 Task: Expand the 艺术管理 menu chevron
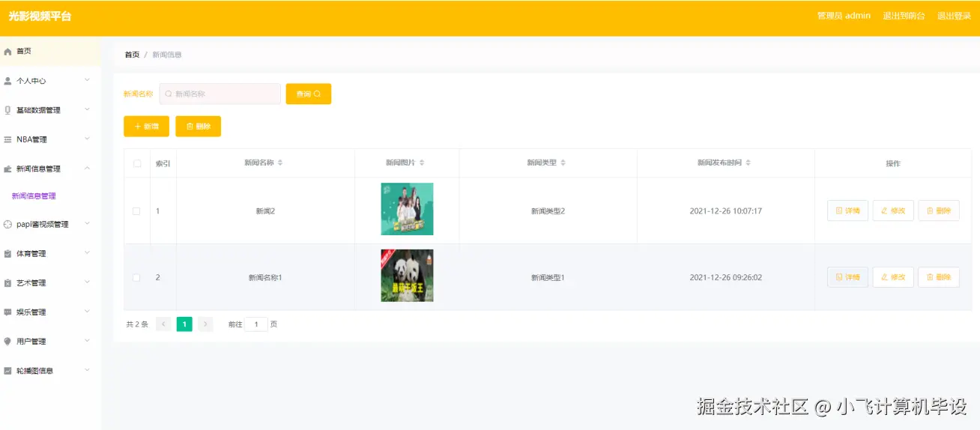pos(87,282)
